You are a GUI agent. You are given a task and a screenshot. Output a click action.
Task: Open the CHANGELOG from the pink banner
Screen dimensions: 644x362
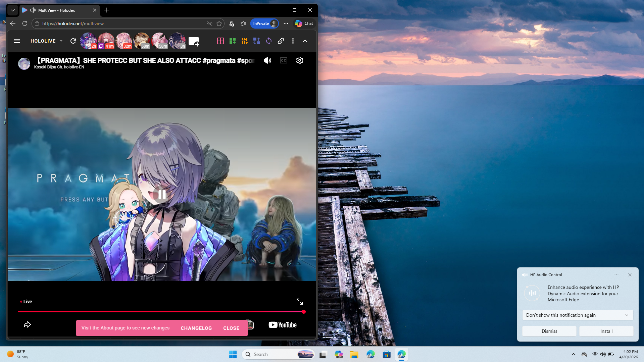click(x=196, y=328)
